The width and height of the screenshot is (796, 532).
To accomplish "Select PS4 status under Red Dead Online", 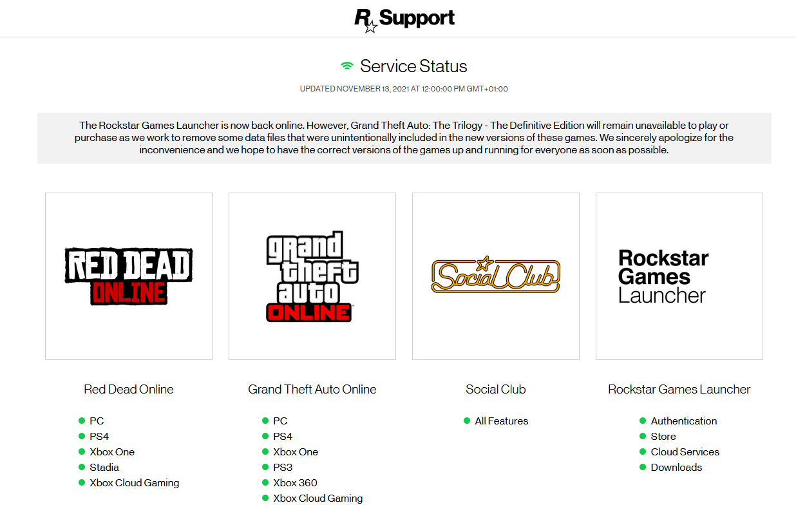I will [99, 436].
